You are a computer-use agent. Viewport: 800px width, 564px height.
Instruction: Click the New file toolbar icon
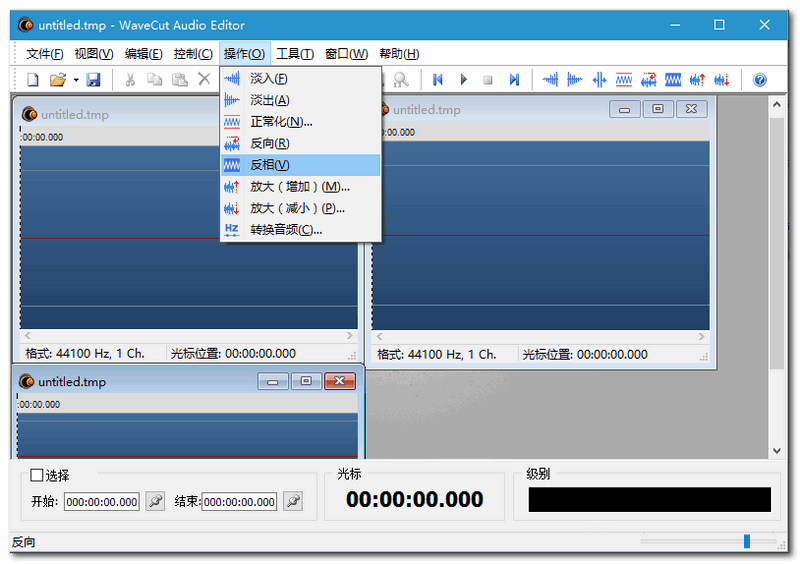pos(33,80)
